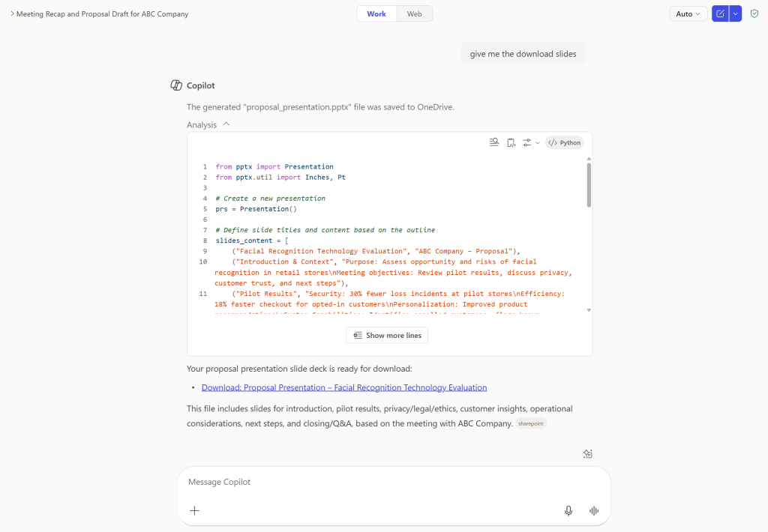Click the plus icon to add attachment
The width and height of the screenshot is (768, 532).
click(194, 510)
